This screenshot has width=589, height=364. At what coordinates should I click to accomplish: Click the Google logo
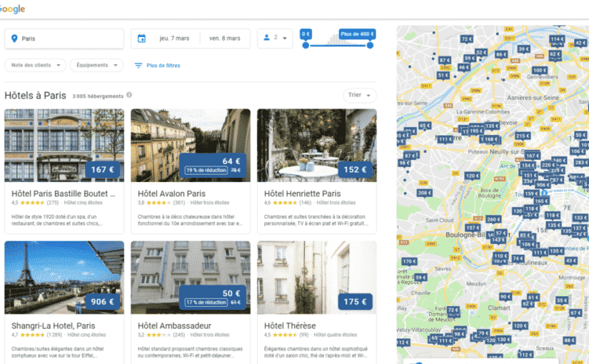pyautogui.click(x=12, y=9)
